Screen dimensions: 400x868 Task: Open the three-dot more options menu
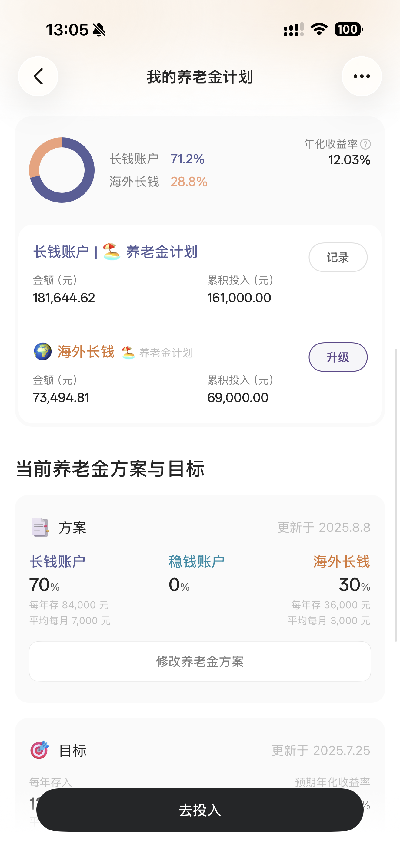point(362,77)
